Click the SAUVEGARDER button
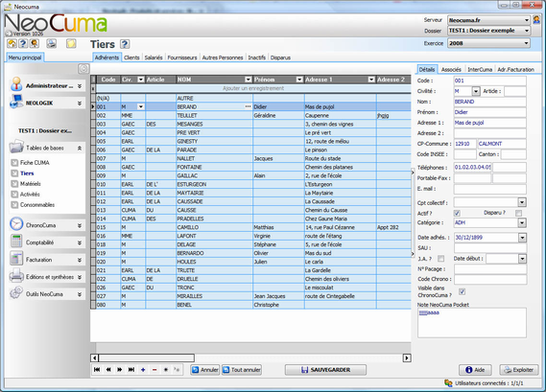546x392 pixels. coord(325,370)
